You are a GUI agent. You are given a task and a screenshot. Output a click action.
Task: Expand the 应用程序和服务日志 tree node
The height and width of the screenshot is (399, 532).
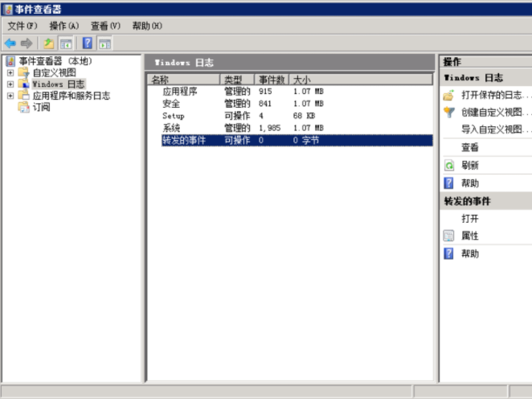coord(10,96)
